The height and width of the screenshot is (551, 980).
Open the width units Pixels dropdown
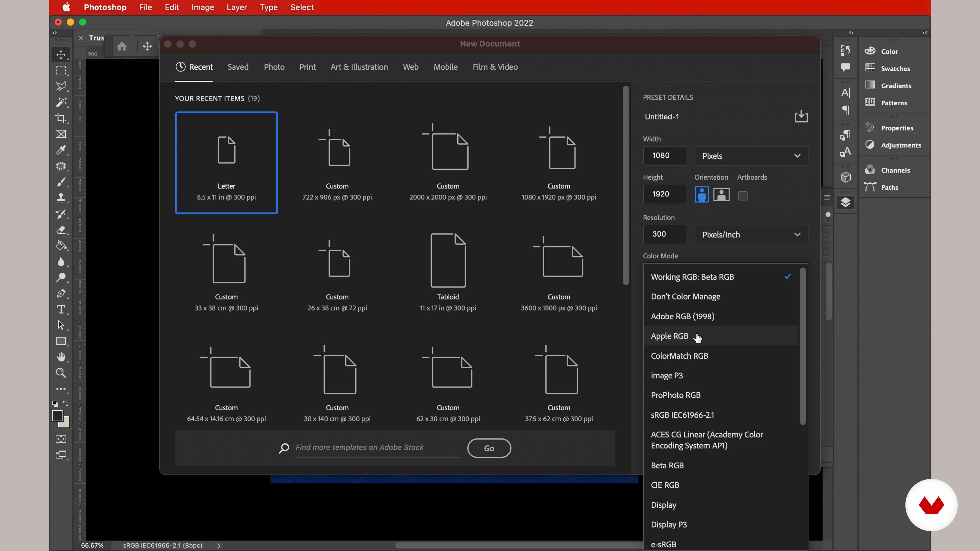(751, 156)
